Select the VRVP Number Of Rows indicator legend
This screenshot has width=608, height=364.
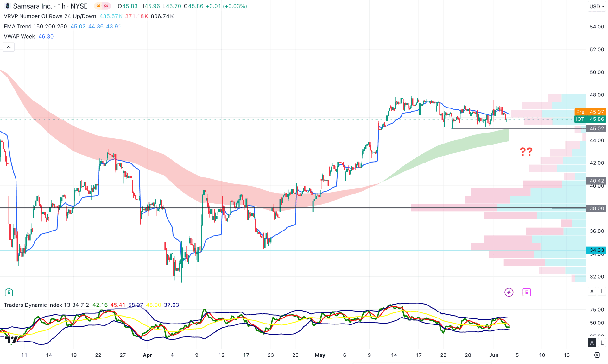[x=50, y=16]
